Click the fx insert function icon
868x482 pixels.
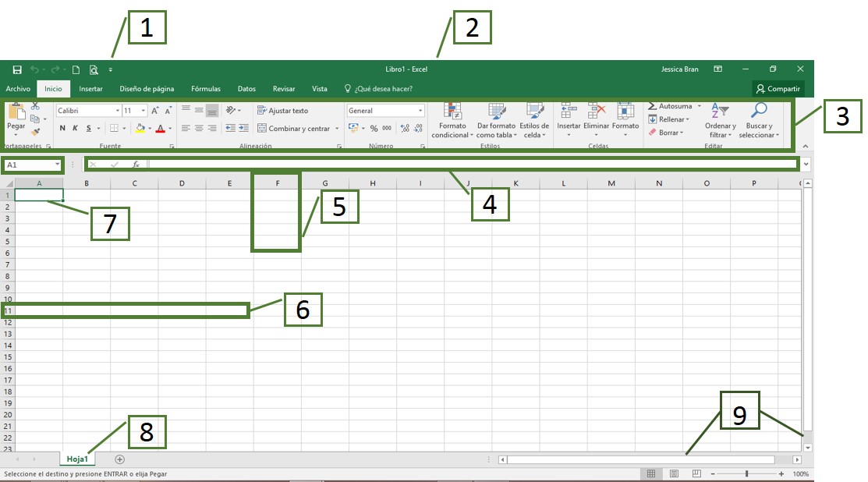[x=136, y=165]
